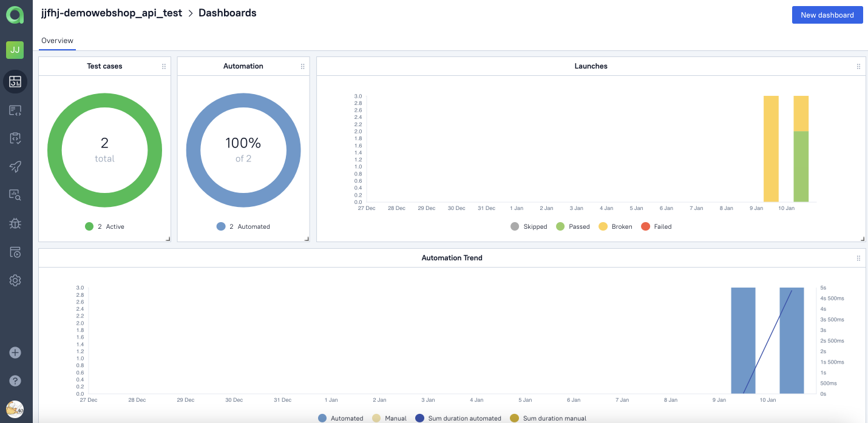Toggle Passed series in Launches legend

coord(573,226)
